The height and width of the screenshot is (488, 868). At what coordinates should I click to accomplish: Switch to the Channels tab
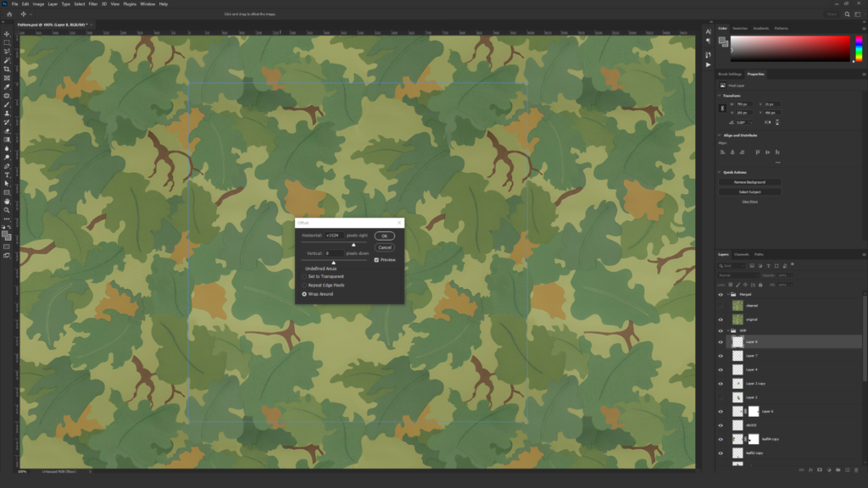pyautogui.click(x=741, y=254)
